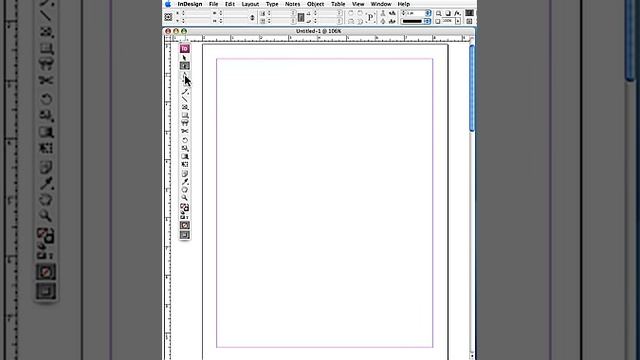Click bottom-right panel icon in control bar
This screenshot has width=640, height=360.
click(469, 21)
